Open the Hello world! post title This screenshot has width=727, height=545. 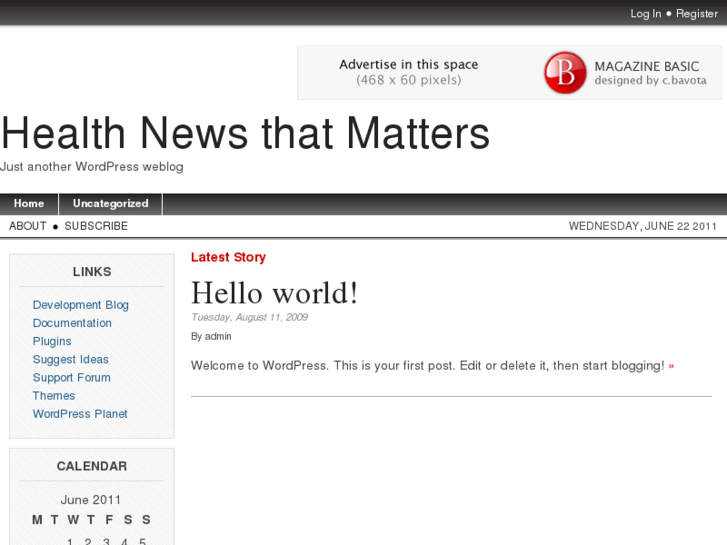click(274, 293)
